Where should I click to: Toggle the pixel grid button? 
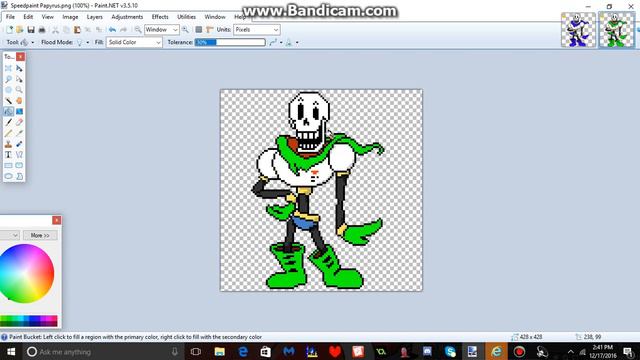click(x=199, y=29)
